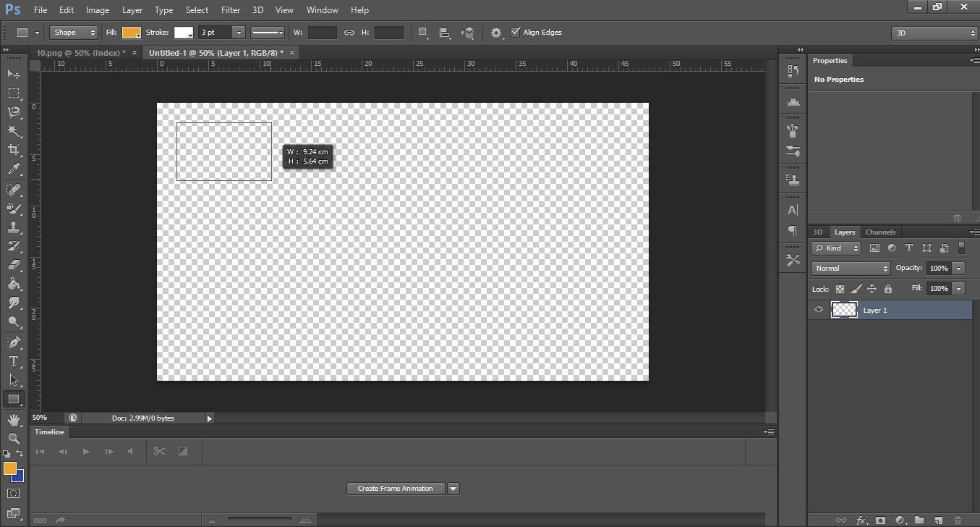Click the orange foreground color swatch in toolbox
Viewport: 980px width, 527px height.
(10, 468)
